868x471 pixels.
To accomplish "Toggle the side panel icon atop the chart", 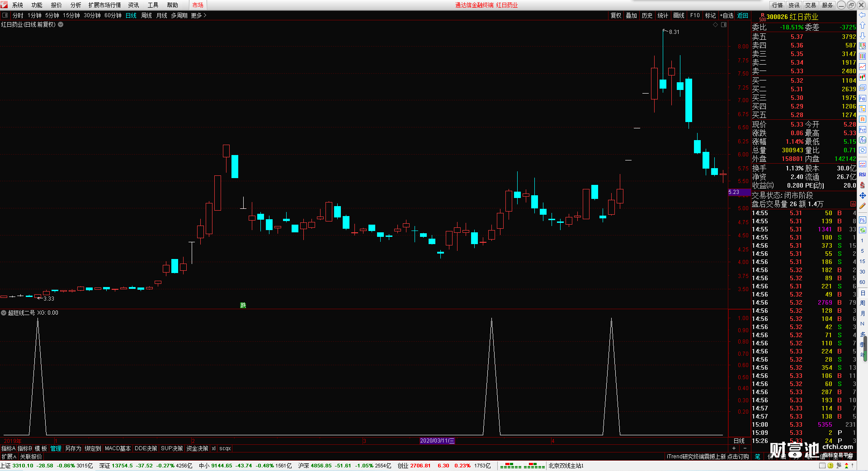I will click(x=724, y=25).
